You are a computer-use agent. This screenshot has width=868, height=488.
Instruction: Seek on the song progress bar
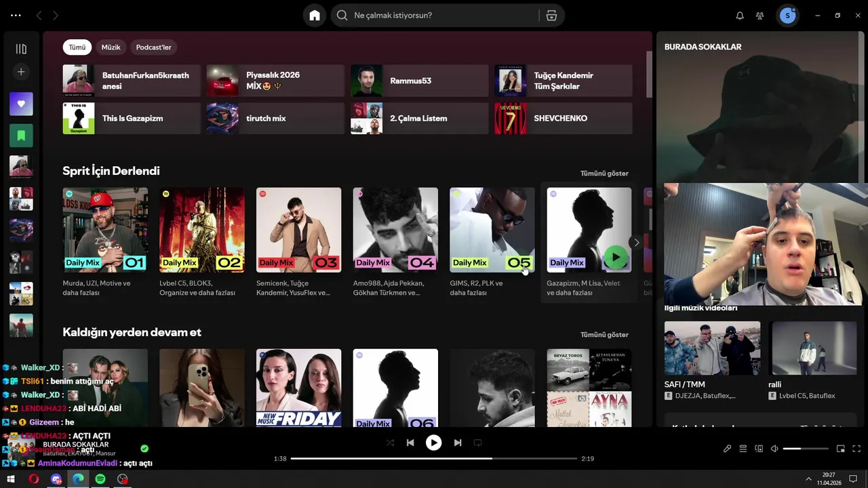click(433, 459)
